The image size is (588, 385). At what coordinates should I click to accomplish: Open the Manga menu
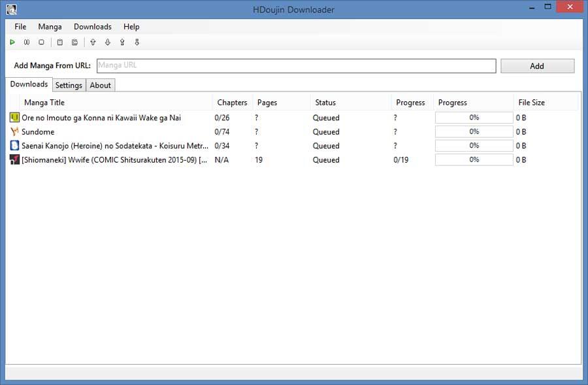pos(50,27)
